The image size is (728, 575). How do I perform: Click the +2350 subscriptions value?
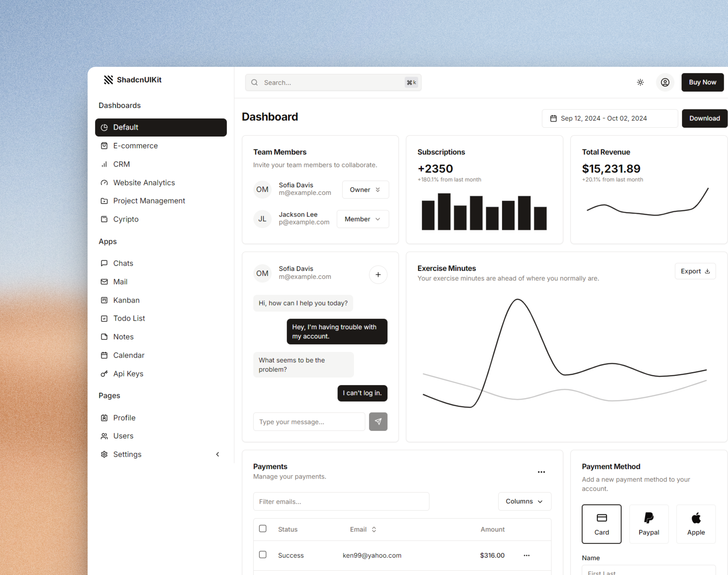[x=435, y=169]
